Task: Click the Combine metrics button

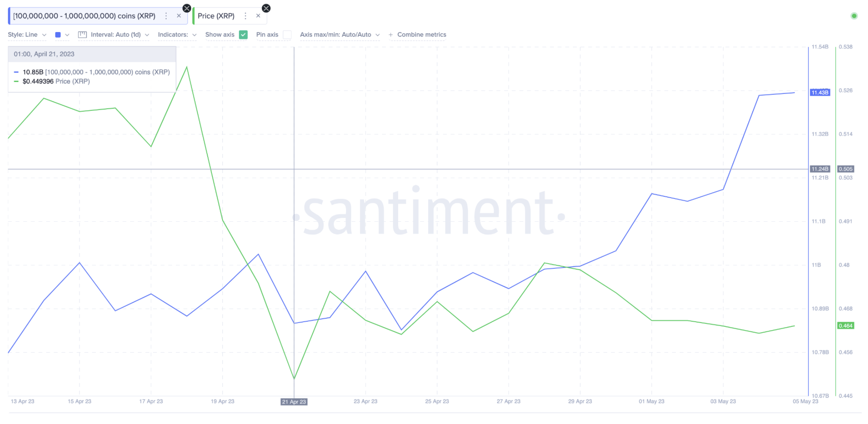Action: pyautogui.click(x=422, y=35)
